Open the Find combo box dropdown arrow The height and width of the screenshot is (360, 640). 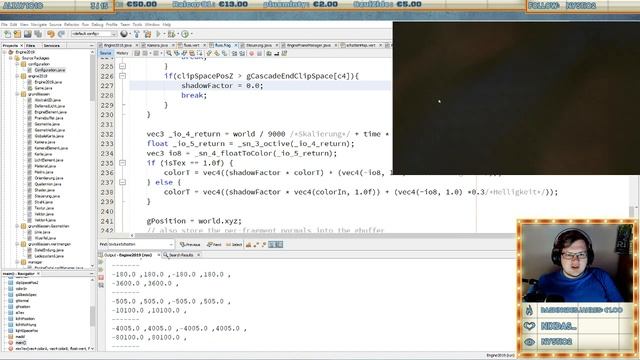coord(171,244)
